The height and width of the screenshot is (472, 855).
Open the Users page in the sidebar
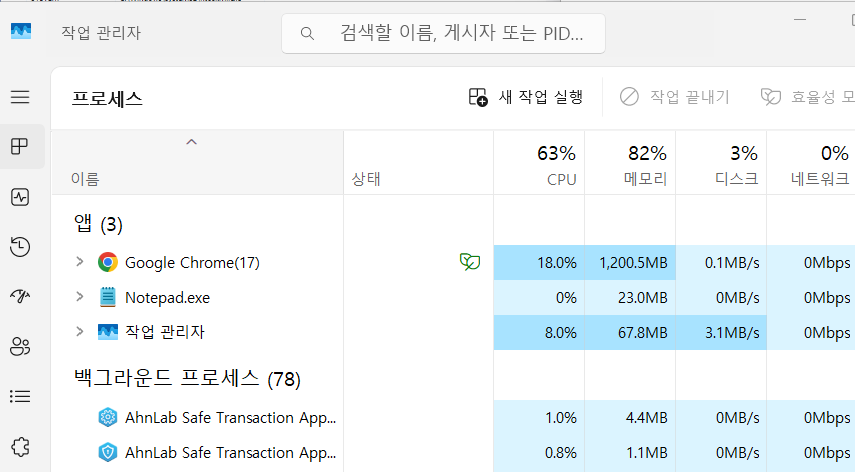(20, 346)
